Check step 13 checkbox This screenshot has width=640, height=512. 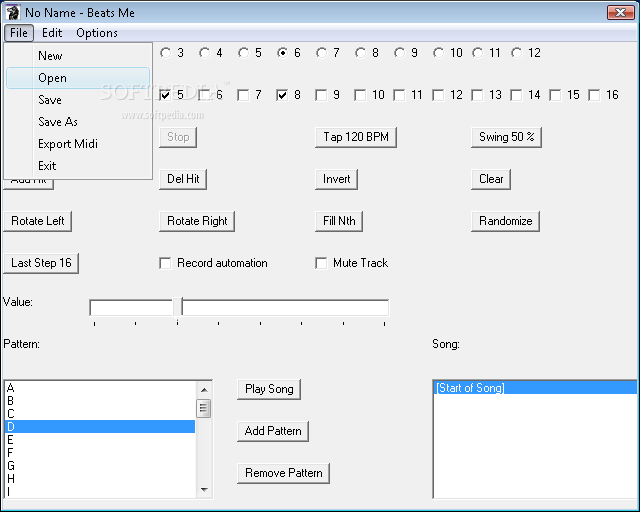(x=477, y=96)
